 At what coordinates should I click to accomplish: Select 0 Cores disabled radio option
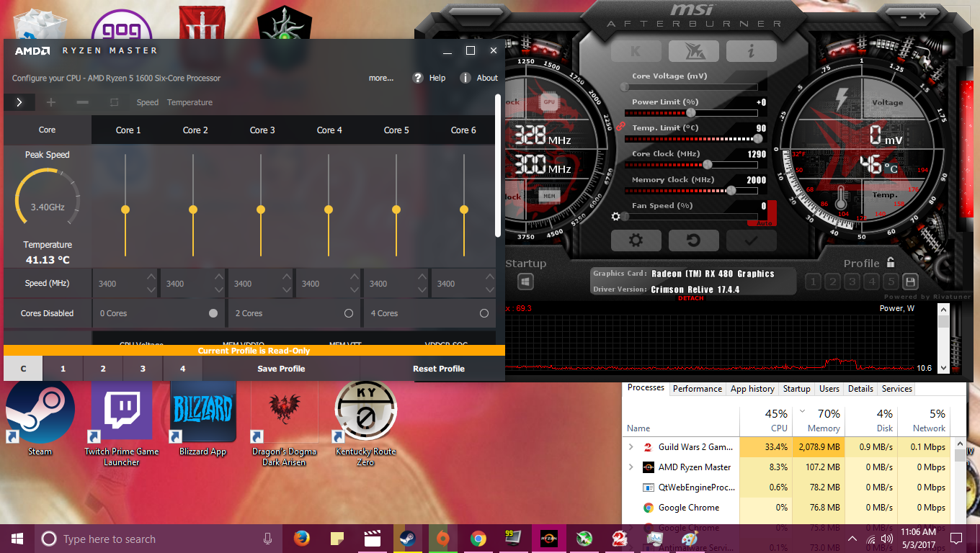(213, 313)
